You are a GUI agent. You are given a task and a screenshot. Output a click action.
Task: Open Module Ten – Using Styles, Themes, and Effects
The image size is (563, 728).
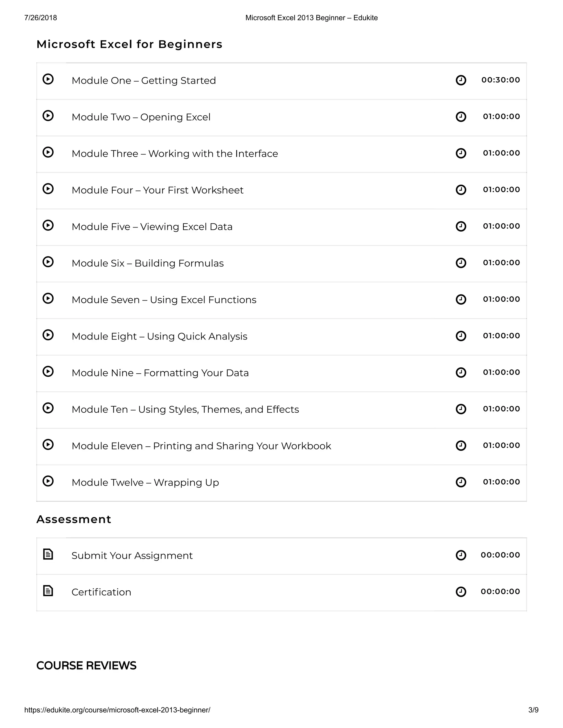(x=185, y=409)
